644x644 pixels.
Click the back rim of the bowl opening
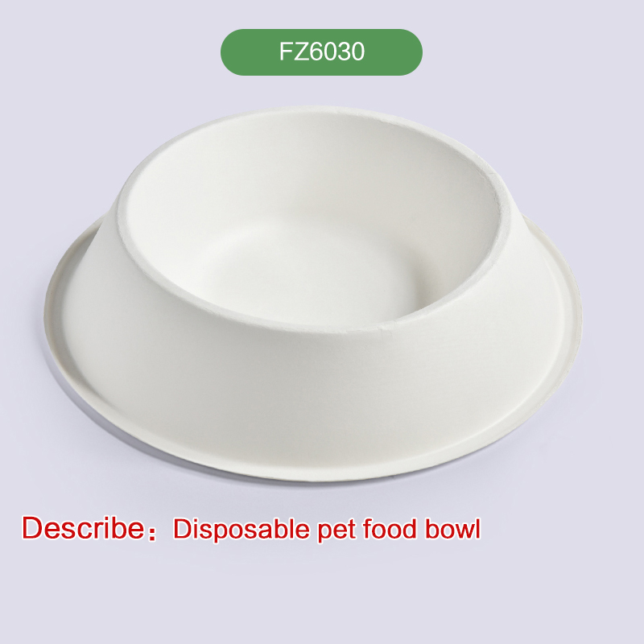tap(312, 113)
